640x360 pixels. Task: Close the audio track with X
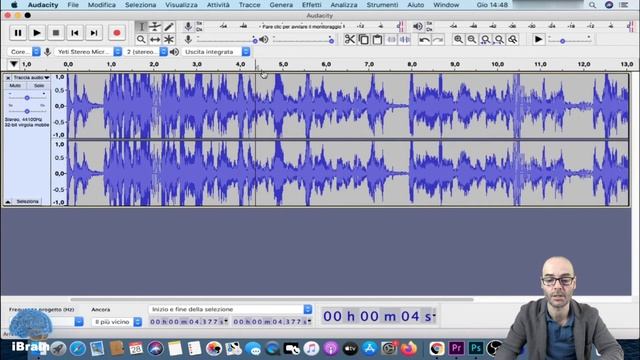click(8, 78)
